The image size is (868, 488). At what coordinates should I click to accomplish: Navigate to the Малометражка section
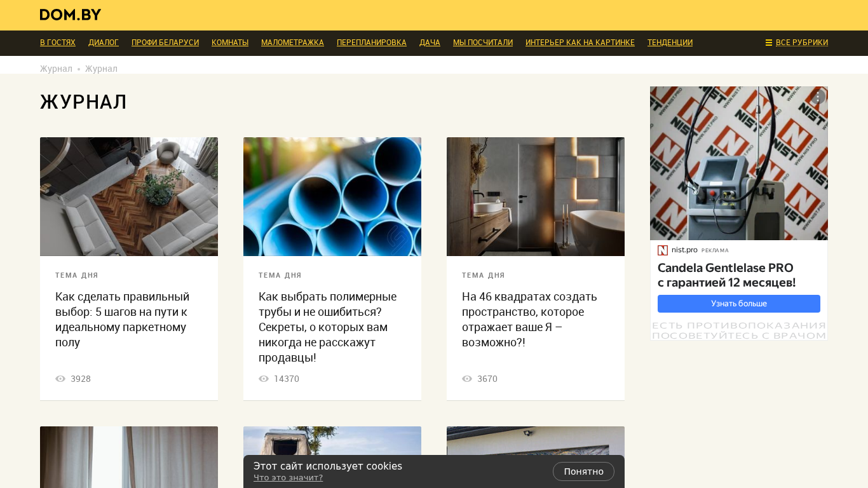pyautogui.click(x=292, y=43)
